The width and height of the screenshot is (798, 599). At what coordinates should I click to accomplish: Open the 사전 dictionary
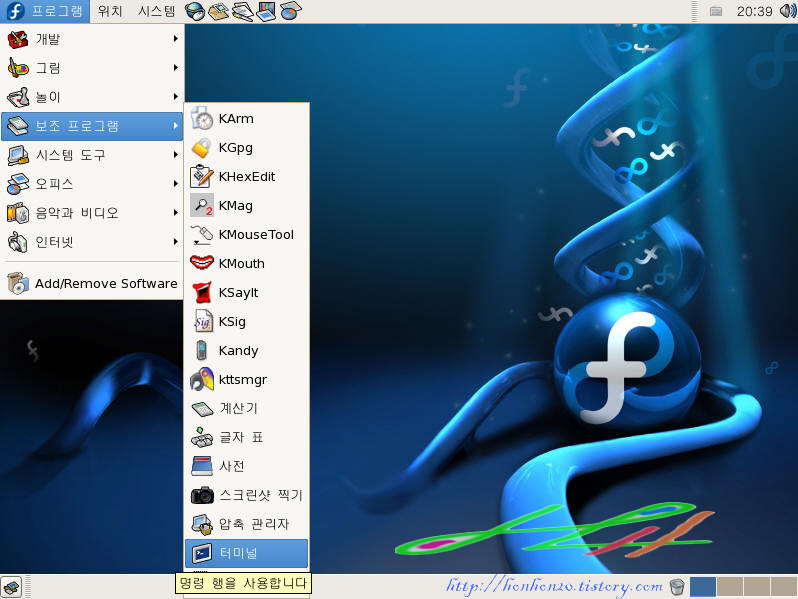[247, 466]
